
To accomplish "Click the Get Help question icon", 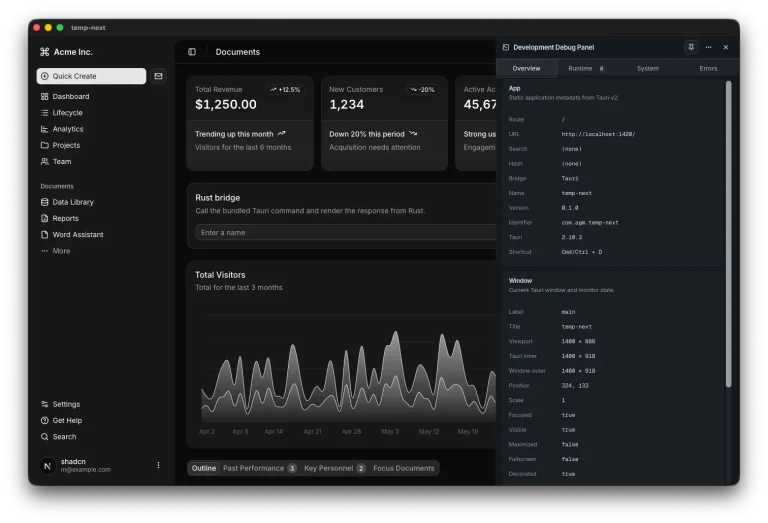I will 45,420.
